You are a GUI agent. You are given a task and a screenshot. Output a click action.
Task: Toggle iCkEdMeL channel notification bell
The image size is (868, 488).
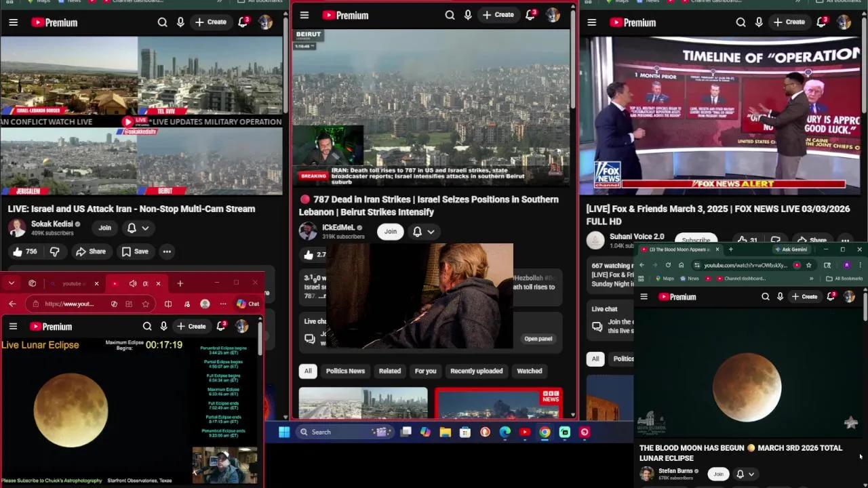point(417,232)
